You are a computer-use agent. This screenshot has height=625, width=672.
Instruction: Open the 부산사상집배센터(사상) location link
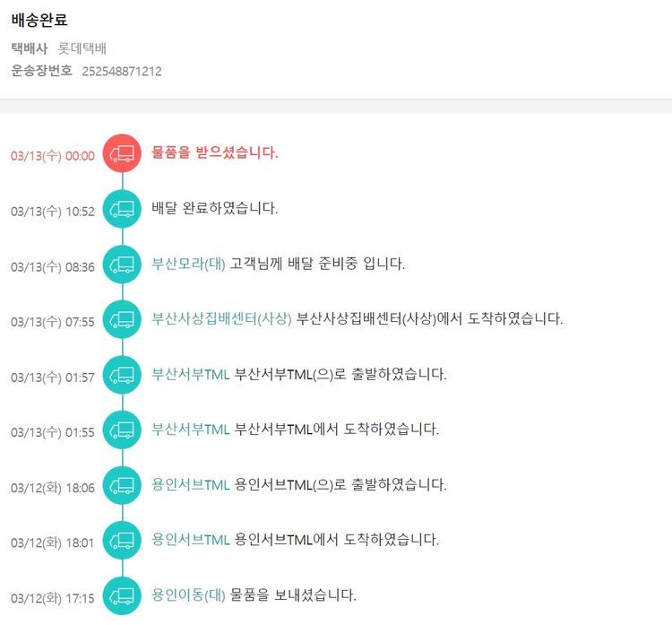[221, 318]
